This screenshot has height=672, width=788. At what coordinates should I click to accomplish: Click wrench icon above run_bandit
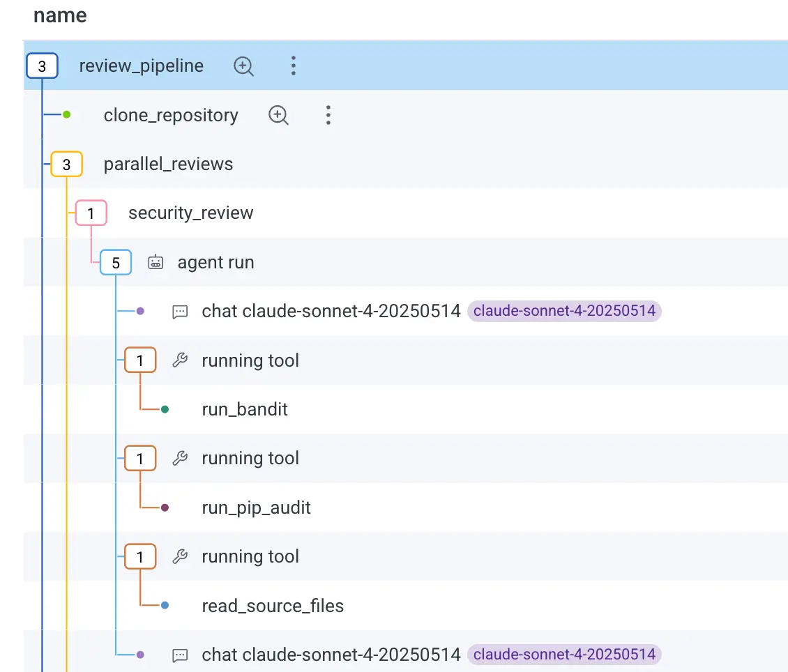pyautogui.click(x=180, y=360)
